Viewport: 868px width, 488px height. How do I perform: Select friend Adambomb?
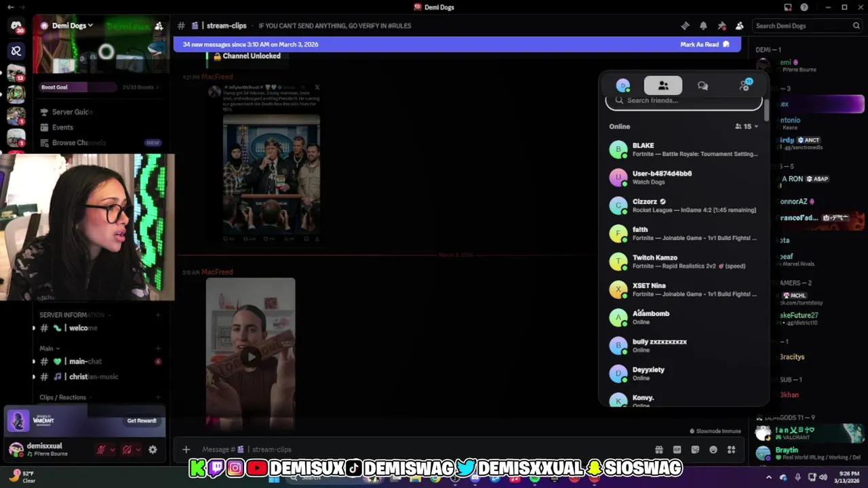(684, 317)
